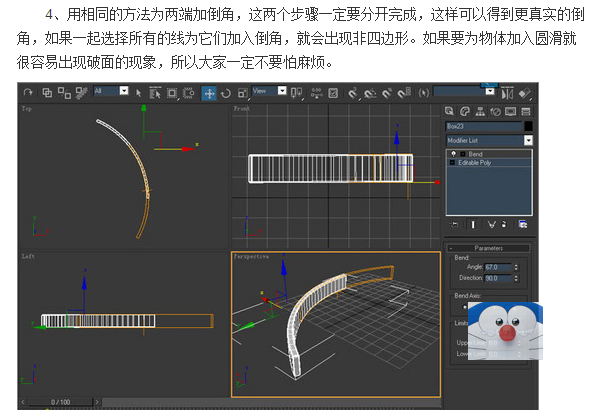This screenshot has height=410, width=593.
Task: Toggle the Window/Crossing selection icon
Action: pyautogui.click(x=189, y=93)
